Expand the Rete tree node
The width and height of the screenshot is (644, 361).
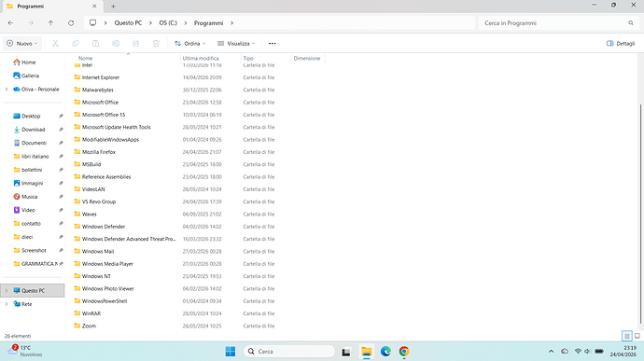[7, 304]
